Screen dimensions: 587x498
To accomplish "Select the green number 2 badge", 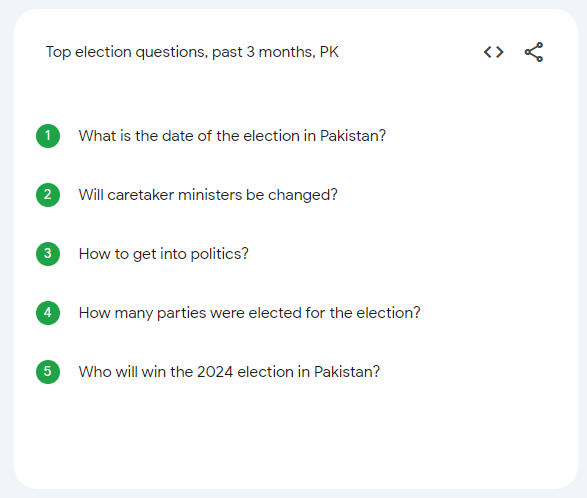I will point(48,195).
